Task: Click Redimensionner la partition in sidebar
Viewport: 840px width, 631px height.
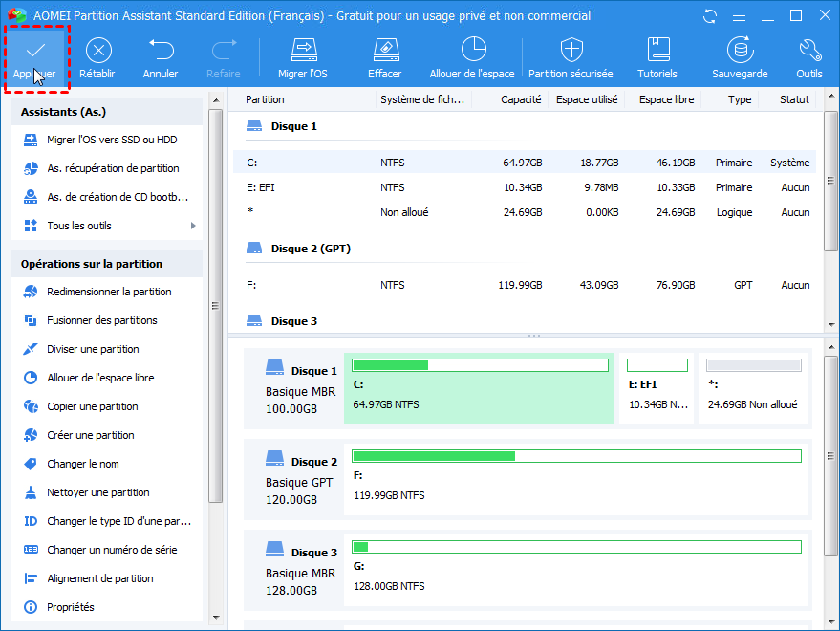Action: click(109, 292)
